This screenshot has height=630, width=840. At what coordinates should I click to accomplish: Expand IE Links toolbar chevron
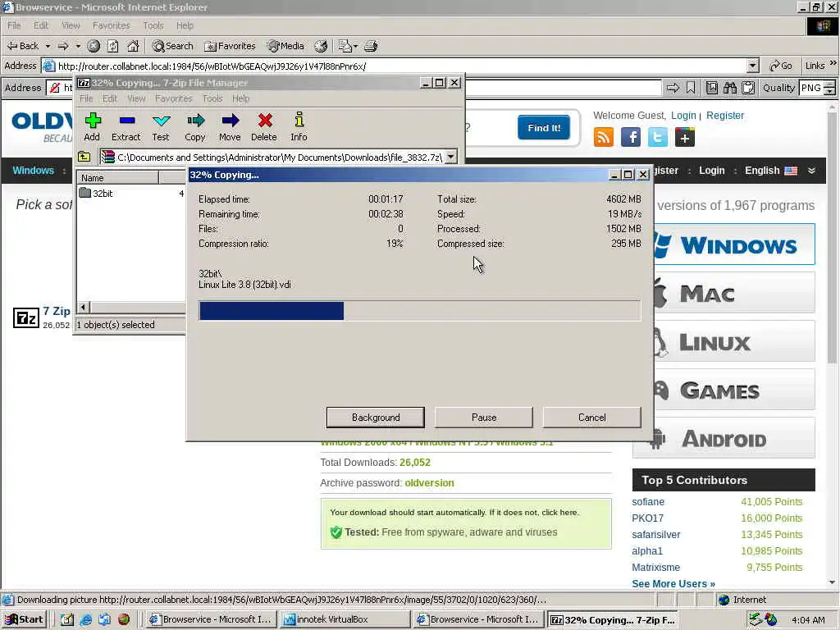833,63
